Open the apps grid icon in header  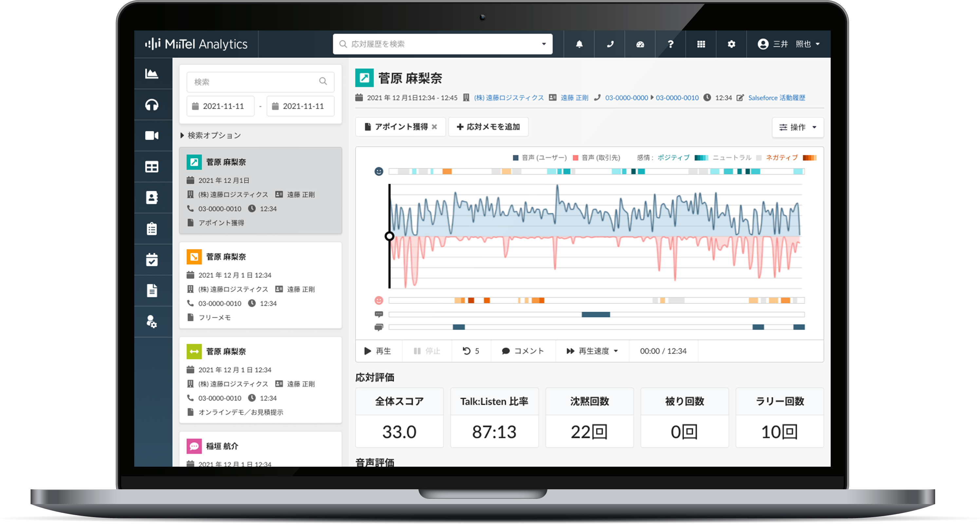pos(701,44)
